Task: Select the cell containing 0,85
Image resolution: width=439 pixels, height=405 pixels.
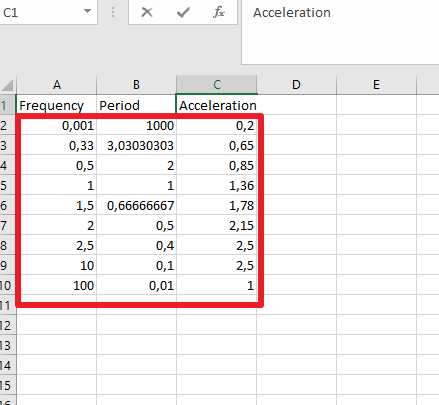Action: [217, 165]
